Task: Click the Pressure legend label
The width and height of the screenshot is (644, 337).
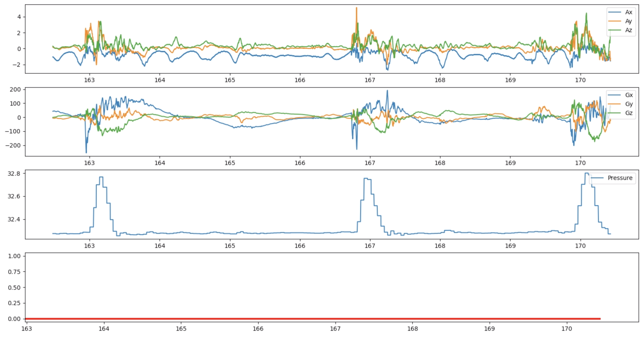Action: (620, 178)
